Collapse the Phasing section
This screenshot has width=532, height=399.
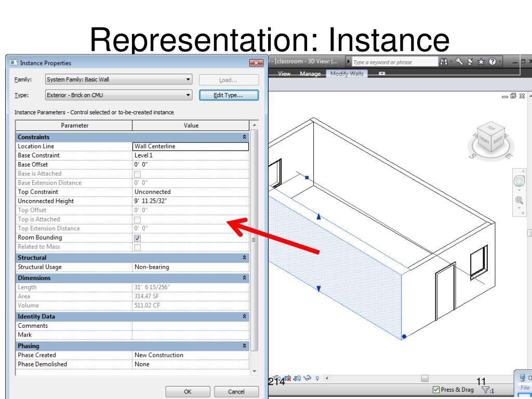pyautogui.click(x=244, y=345)
